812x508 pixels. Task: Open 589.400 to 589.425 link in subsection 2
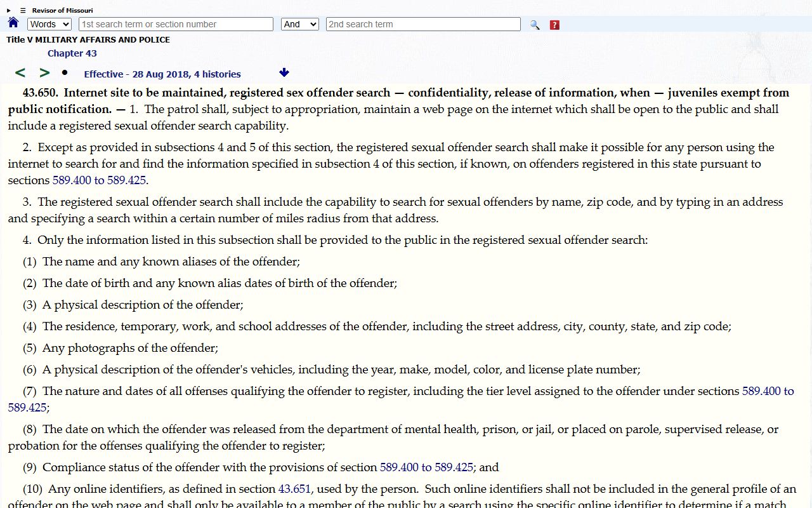click(x=100, y=180)
